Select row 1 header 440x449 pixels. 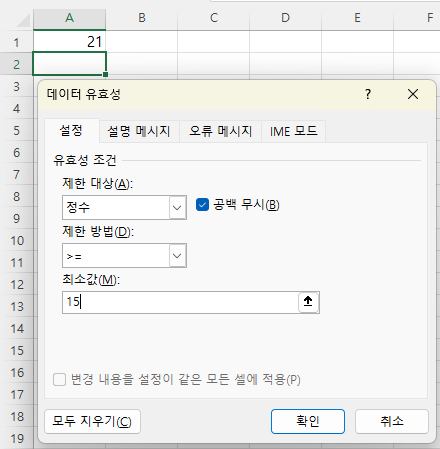pos(16,42)
